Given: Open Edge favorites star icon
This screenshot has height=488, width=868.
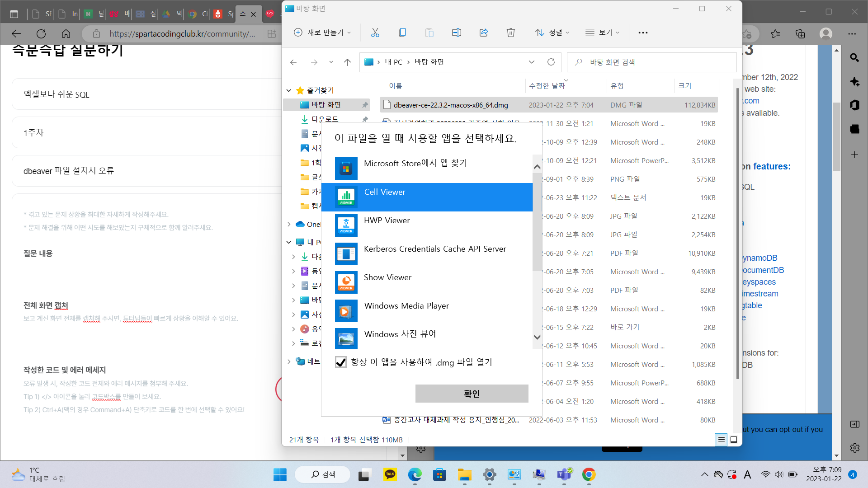Looking at the screenshot, I should point(775,34).
